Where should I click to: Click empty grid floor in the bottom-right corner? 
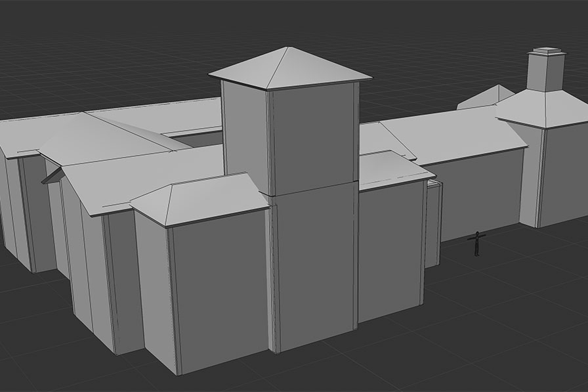[525, 341]
